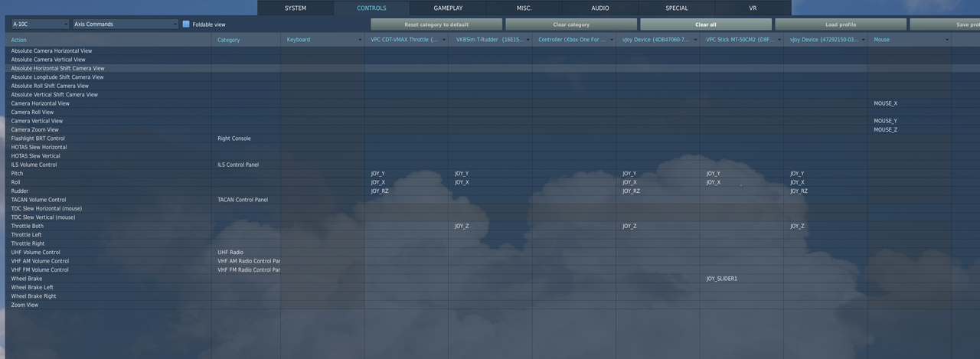Click the Action column header
The image size is (980, 359).
click(x=108, y=40)
